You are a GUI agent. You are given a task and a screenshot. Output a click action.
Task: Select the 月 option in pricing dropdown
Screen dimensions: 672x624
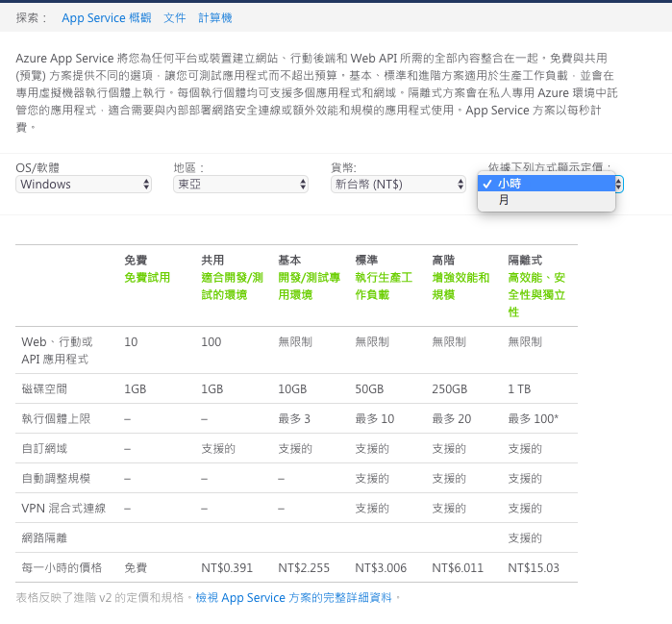click(546, 200)
